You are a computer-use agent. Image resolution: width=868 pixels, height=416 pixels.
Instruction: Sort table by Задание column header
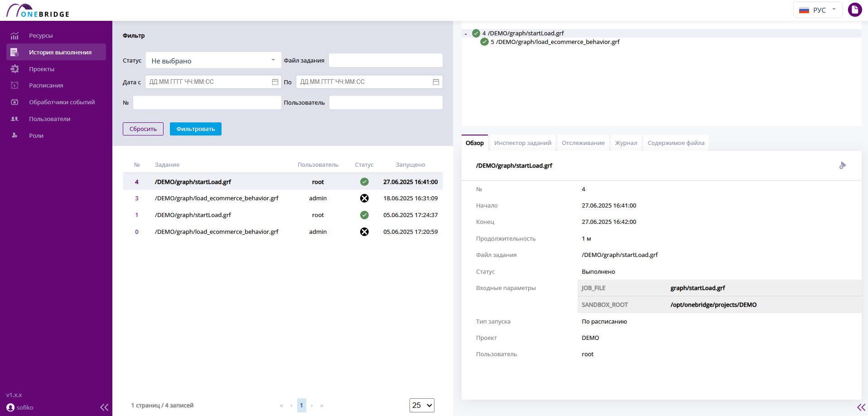pyautogui.click(x=167, y=164)
